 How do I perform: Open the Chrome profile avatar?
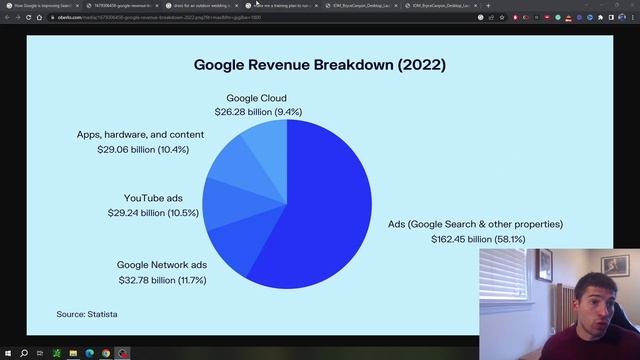tap(622, 18)
